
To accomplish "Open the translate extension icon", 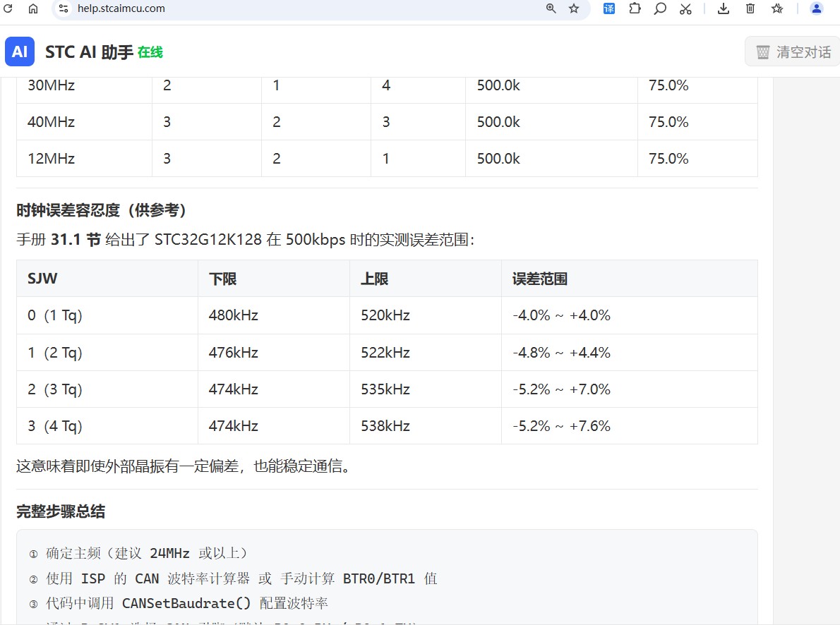I will 609,8.
